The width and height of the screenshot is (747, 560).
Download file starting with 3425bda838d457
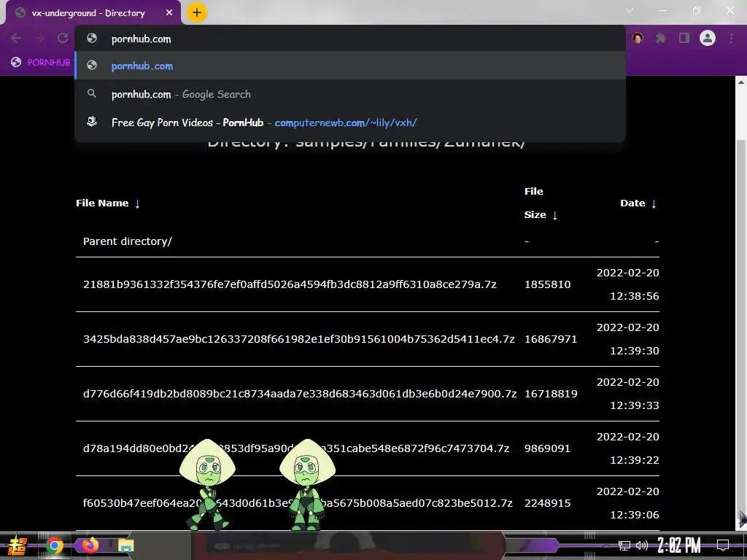coord(298,339)
